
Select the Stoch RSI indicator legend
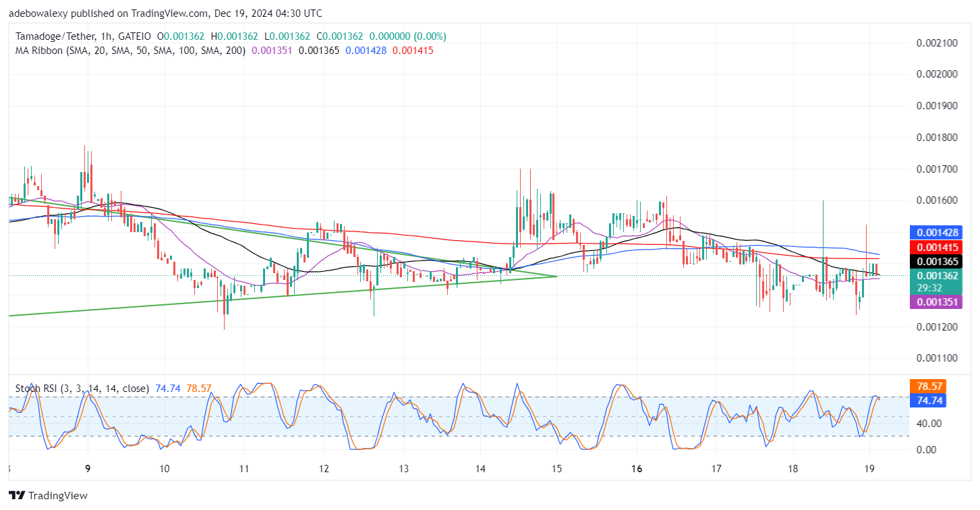[82, 389]
